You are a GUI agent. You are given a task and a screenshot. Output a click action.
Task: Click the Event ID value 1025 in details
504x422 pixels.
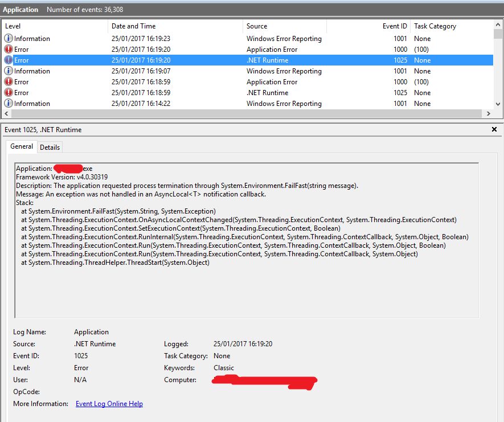point(81,356)
